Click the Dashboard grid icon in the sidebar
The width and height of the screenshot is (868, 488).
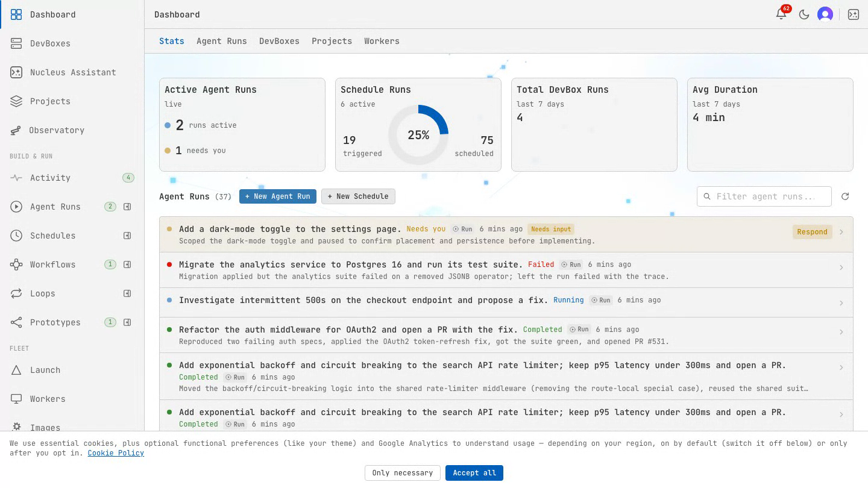[x=16, y=14]
